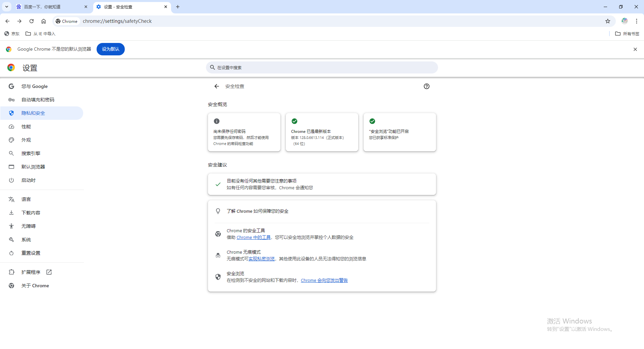Close the 百度一下 tab

(x=86, y=7)
